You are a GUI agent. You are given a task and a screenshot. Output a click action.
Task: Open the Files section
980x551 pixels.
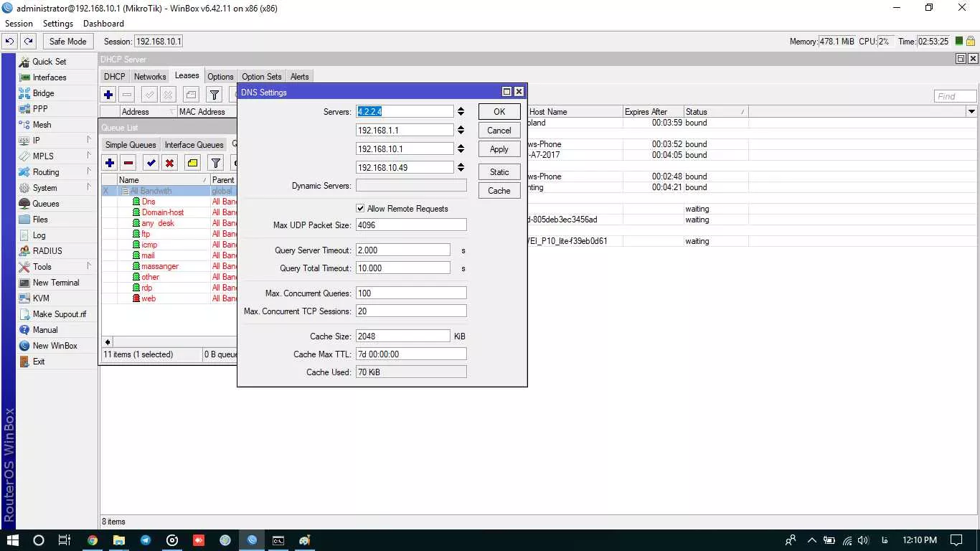[x=40, y=220]
